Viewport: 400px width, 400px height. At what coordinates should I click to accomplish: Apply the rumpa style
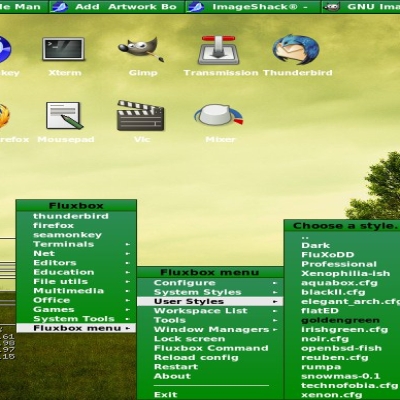(x=342, y=367)
